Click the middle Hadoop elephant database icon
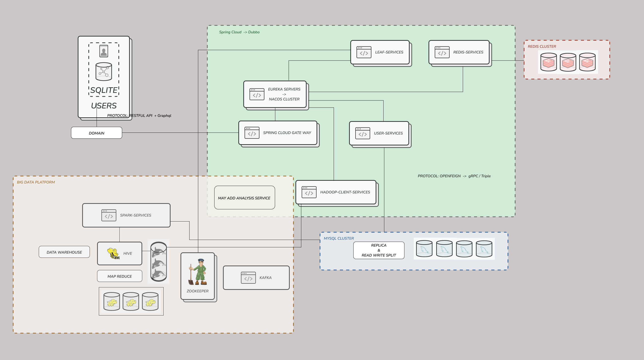This screenshot has height=360, width=644. pyautogui.click(x=131, y=301)
